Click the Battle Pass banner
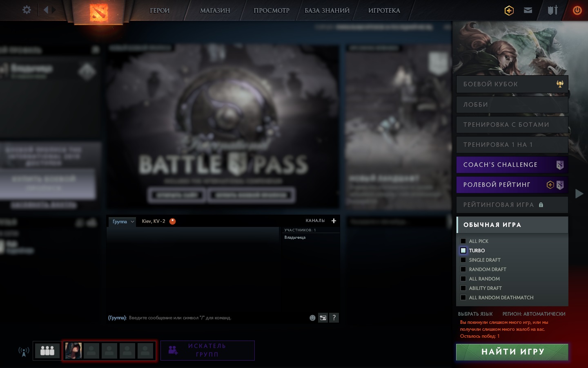The width and height of the screenshot is (588, 368). point(223,127)
